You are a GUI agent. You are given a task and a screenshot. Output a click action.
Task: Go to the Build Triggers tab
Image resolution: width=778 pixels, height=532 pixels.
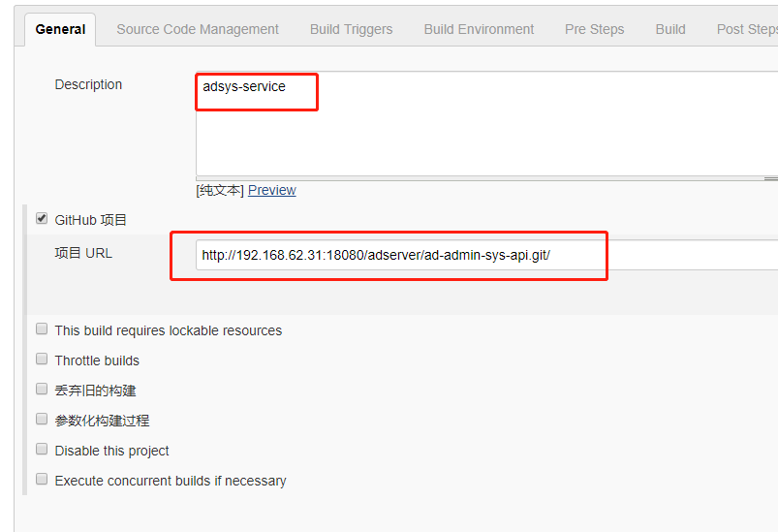coord(351,30)
